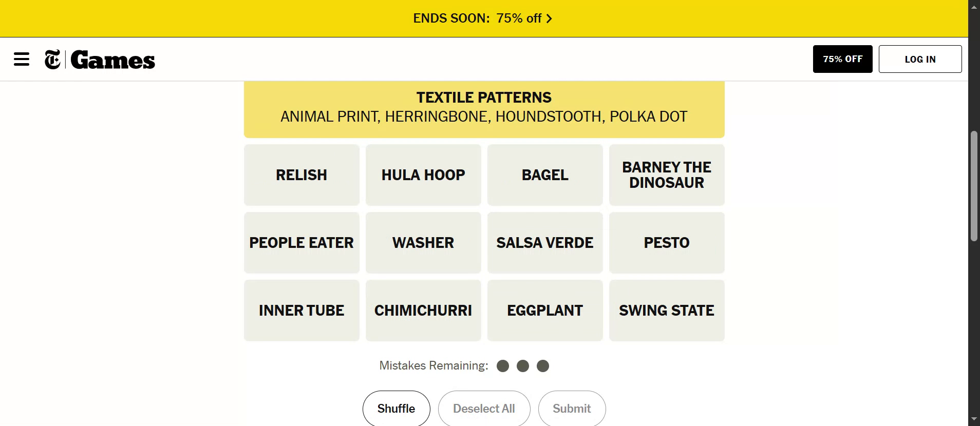Select the EGGPLANT tile
Image resolution: width=980 pixels, height=426 pixels.
(x=545, y=311)
